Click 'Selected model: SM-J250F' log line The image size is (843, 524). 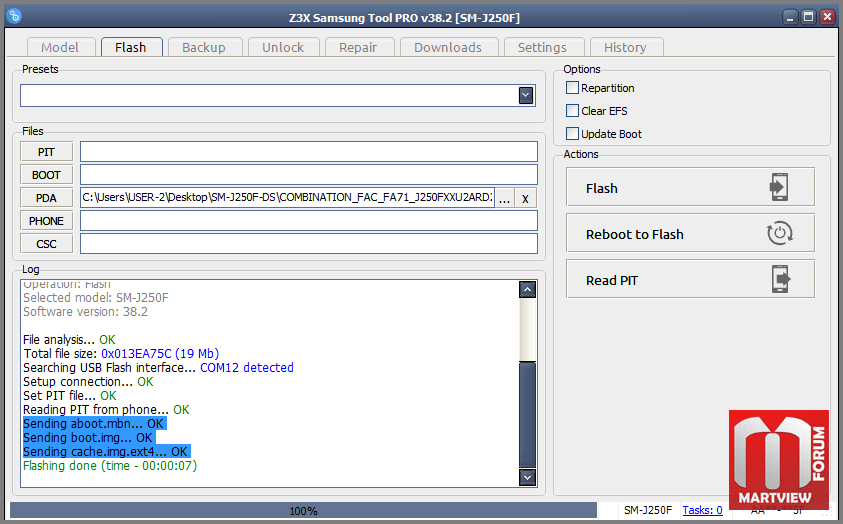point(96,298)
